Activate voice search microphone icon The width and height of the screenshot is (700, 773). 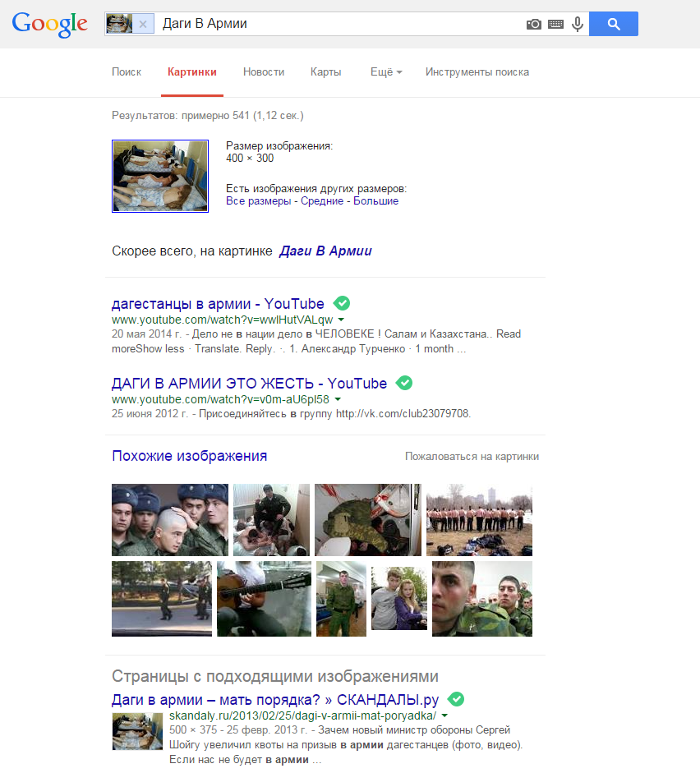[578, 24]
